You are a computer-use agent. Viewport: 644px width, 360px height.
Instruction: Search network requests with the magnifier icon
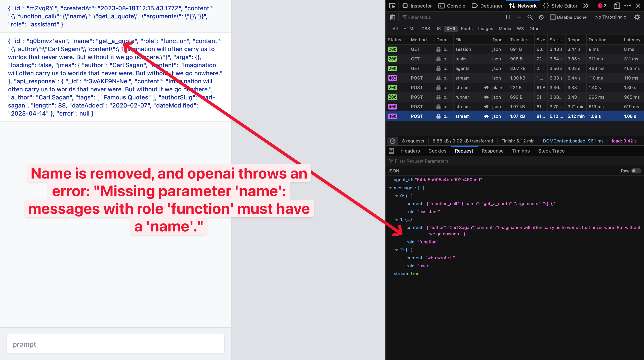click(530, 17)
